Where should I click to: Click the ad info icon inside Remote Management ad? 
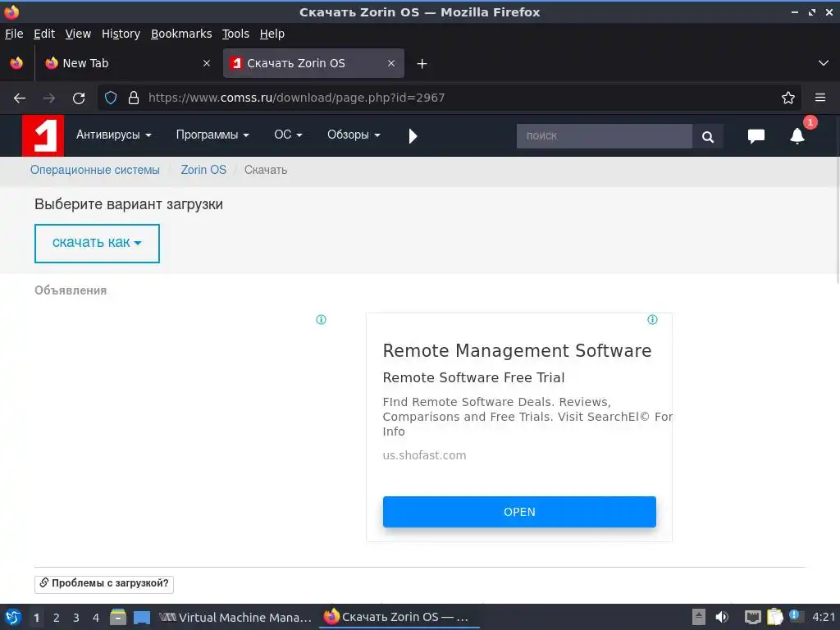tap(652, 320)
